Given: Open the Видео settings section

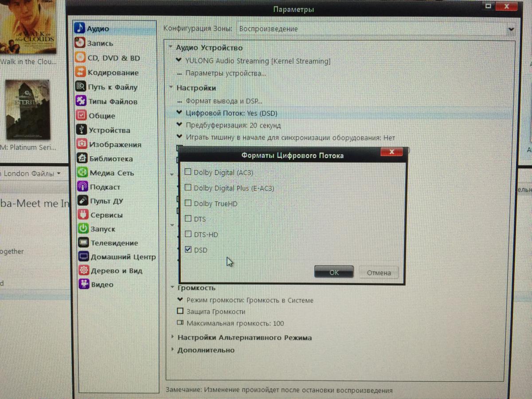Looking at the screenshot, I should (x=102, y=285).
